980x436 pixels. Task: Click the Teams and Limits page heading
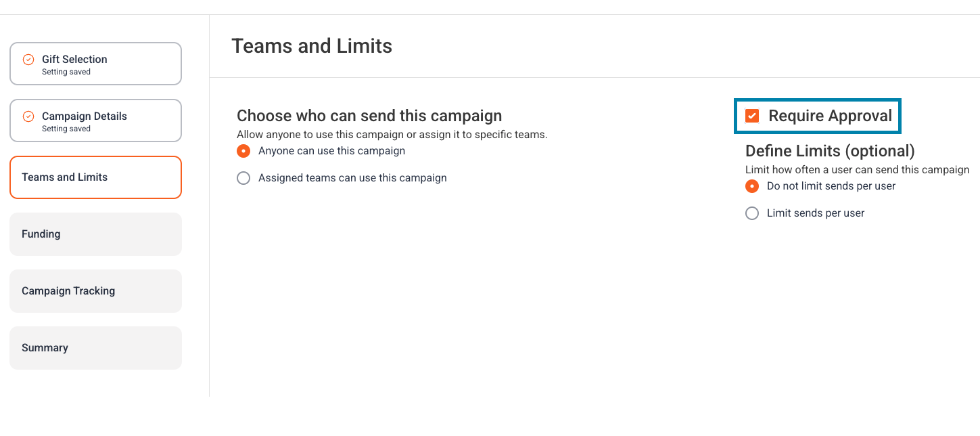point(312,46)
